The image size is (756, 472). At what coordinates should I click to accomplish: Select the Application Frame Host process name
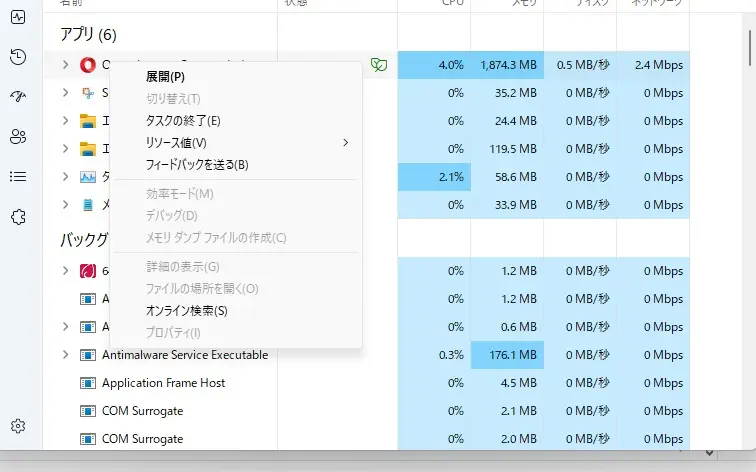click(164, 383)
